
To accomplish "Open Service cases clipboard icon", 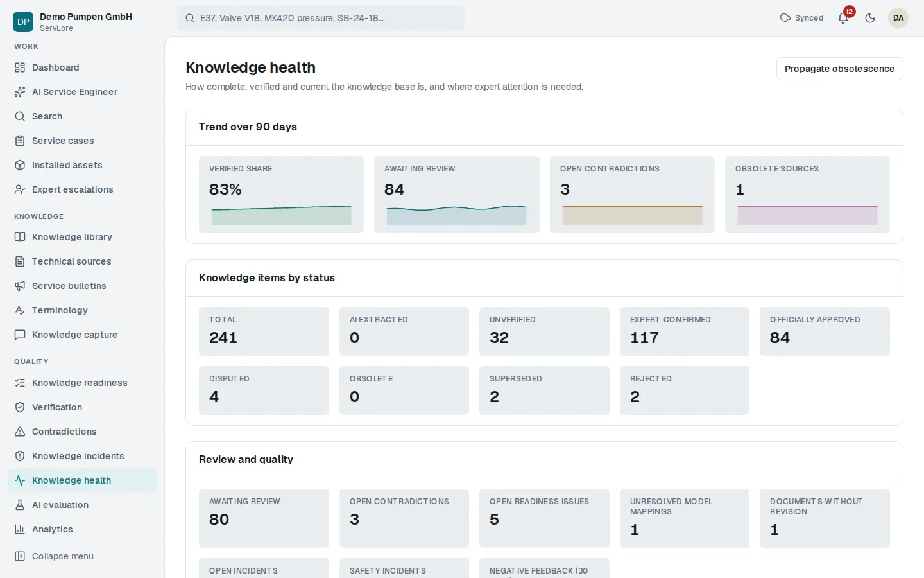I will 20,141.
